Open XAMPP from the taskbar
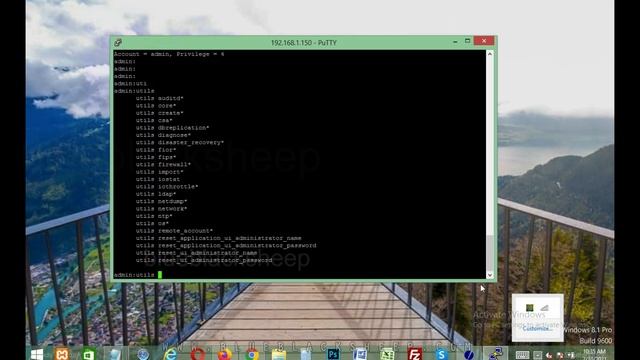 click(x=62, y=354)
